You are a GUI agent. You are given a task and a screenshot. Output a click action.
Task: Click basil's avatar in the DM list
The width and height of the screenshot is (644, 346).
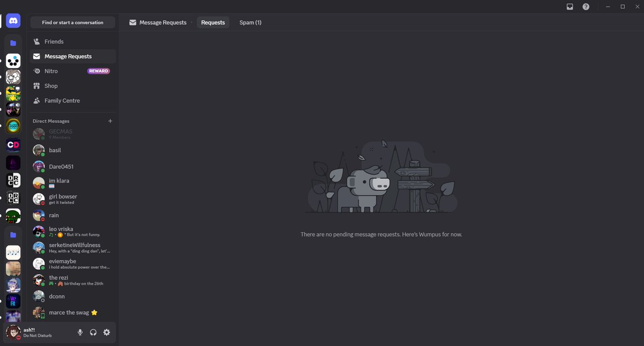pos(39,150)
